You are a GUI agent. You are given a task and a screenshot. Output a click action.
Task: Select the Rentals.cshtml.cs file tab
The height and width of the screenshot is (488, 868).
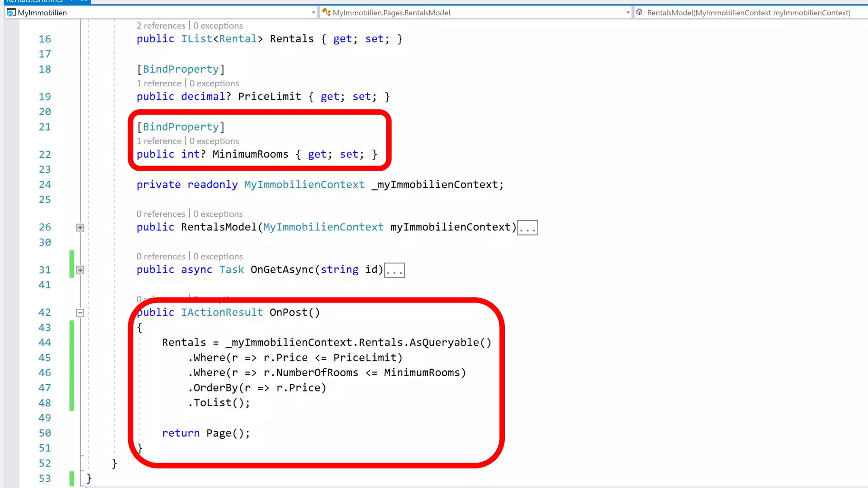(34, 1)
